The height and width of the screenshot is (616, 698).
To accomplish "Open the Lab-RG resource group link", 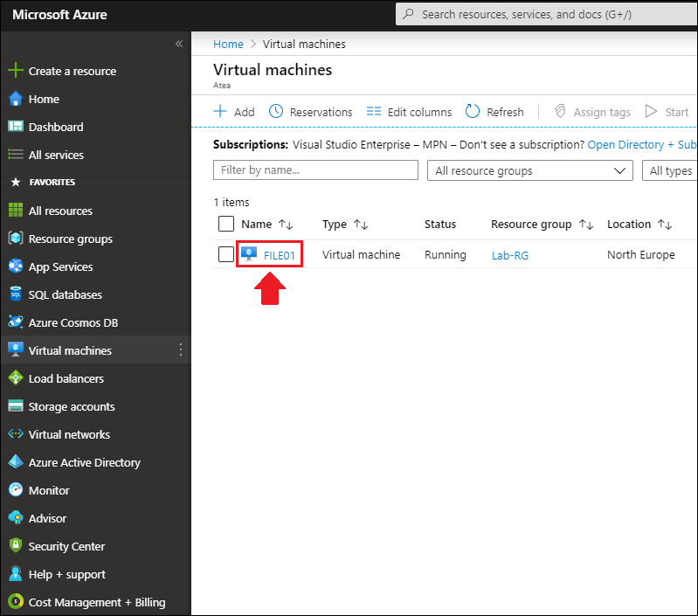I will tap(509, 255).
